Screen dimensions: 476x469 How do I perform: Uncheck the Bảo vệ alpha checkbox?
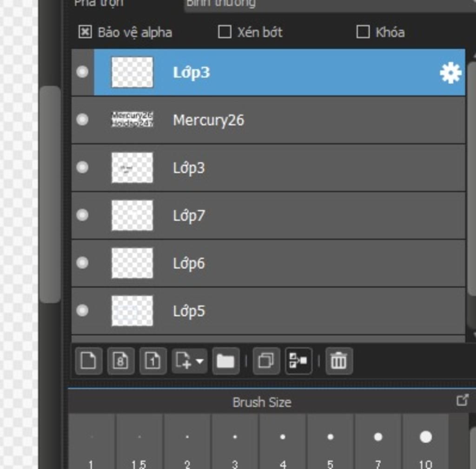click(85, 32)
